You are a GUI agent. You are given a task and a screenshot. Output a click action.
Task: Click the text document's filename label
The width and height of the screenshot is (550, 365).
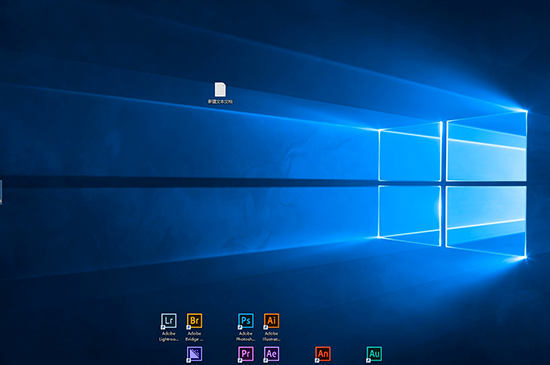tap(220, 102)
